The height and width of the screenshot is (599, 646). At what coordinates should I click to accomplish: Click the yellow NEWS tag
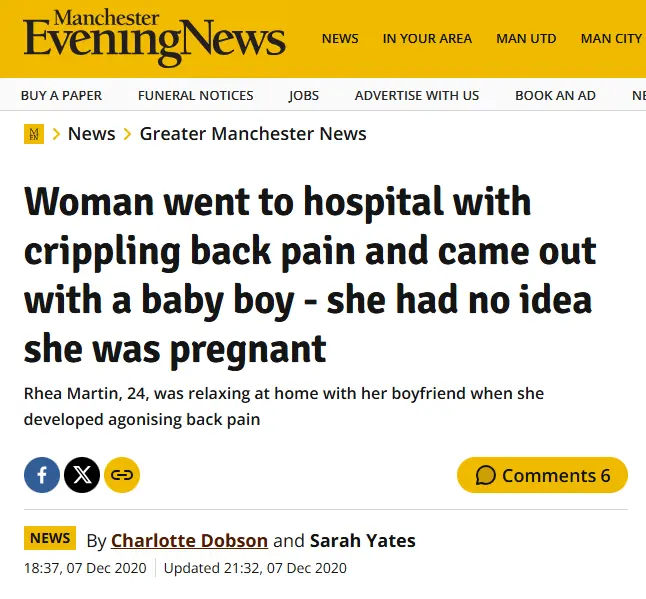point(50,538)
